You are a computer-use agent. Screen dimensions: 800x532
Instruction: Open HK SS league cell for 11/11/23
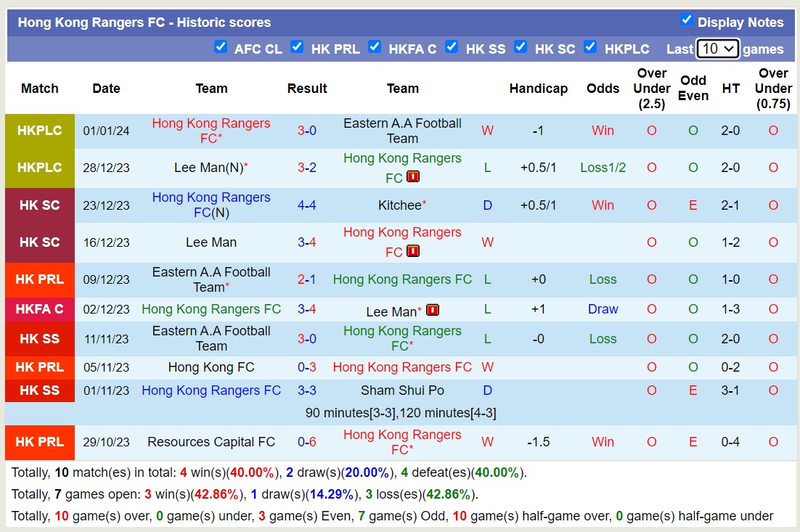click(40, 339)
